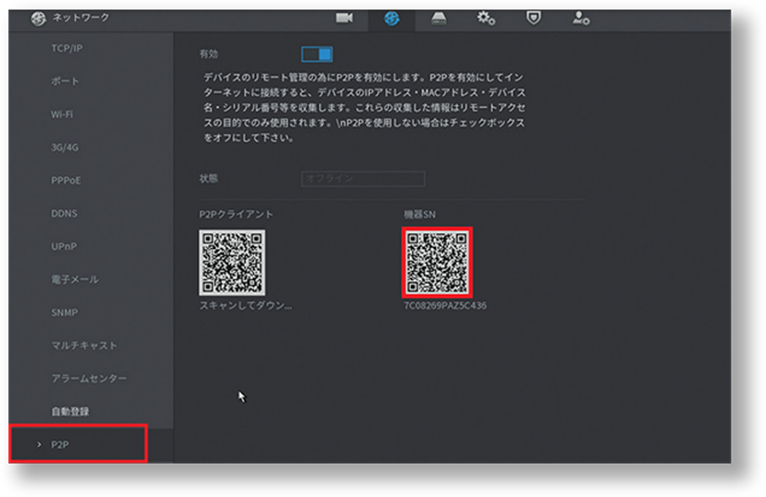The height and width of the screenshot is (497, 766).
Task: Select Wi-Fi in the sidebar
Action: point(62,114)
